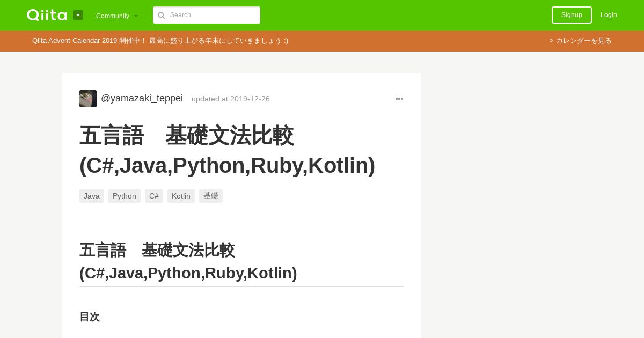Click the 目次 heading
Image resolution: width=644 pixels, height=338 pixels.
(x=90, y=317)
